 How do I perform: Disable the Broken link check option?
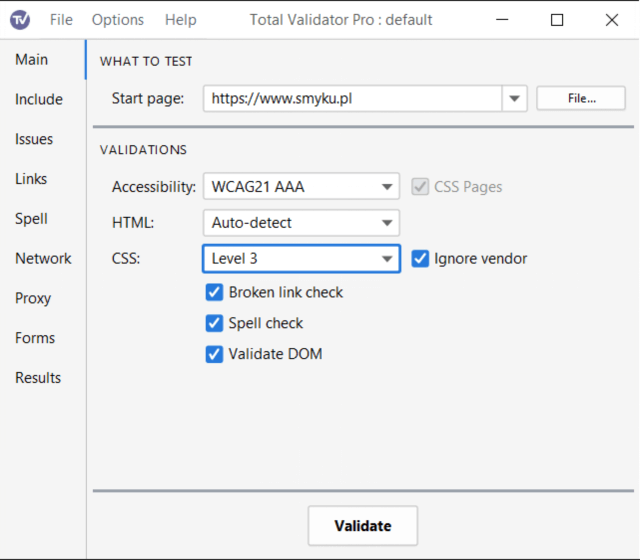[214, 292]
